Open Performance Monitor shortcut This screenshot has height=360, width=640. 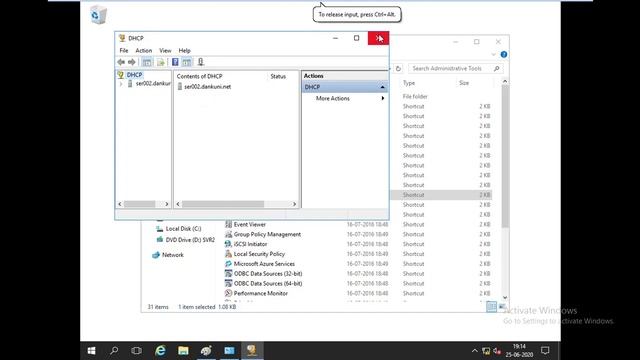pyautogui.click(x=260, y=293)
